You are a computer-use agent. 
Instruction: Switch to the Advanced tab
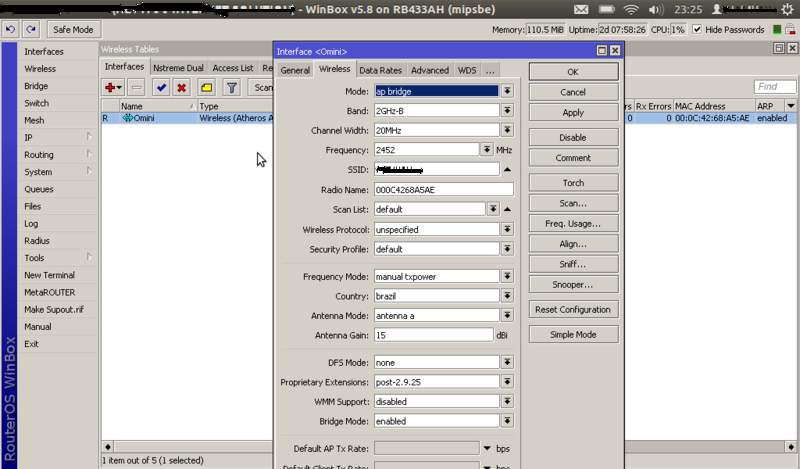(x=430, y=70)
